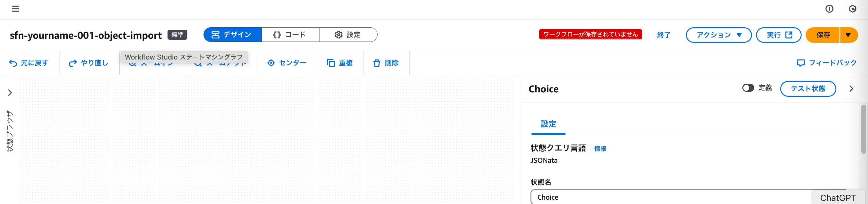Click the info circle icon
The height and width of the screenshot is (204, 868).
(829, 9)
